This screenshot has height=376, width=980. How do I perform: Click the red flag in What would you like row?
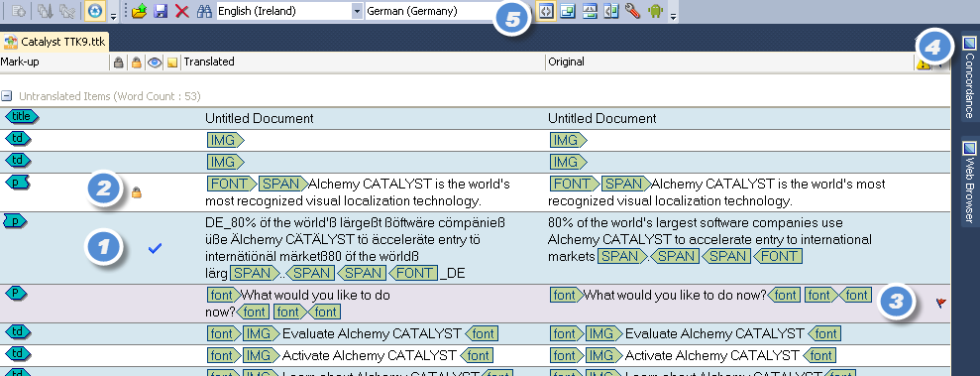coord(941,303)
